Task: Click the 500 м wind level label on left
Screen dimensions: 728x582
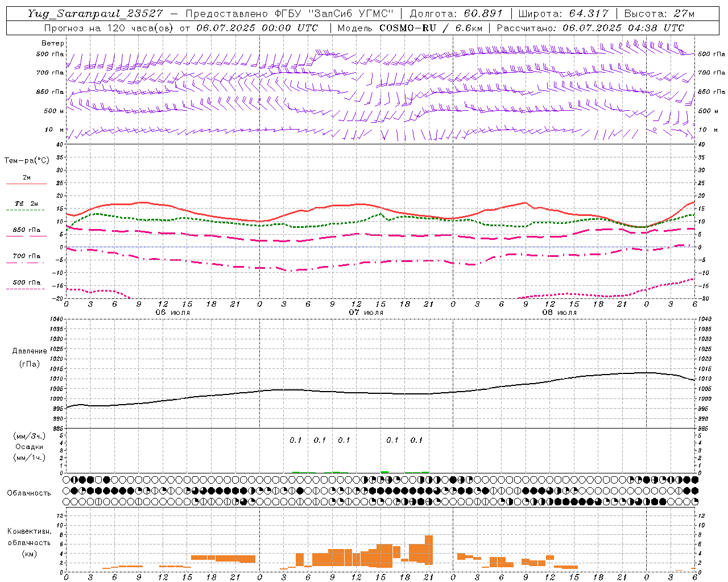Action: coord(54,111)
